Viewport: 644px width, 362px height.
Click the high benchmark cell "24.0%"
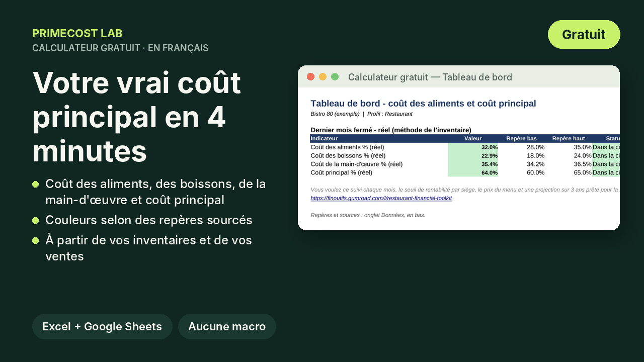point(569,155)
